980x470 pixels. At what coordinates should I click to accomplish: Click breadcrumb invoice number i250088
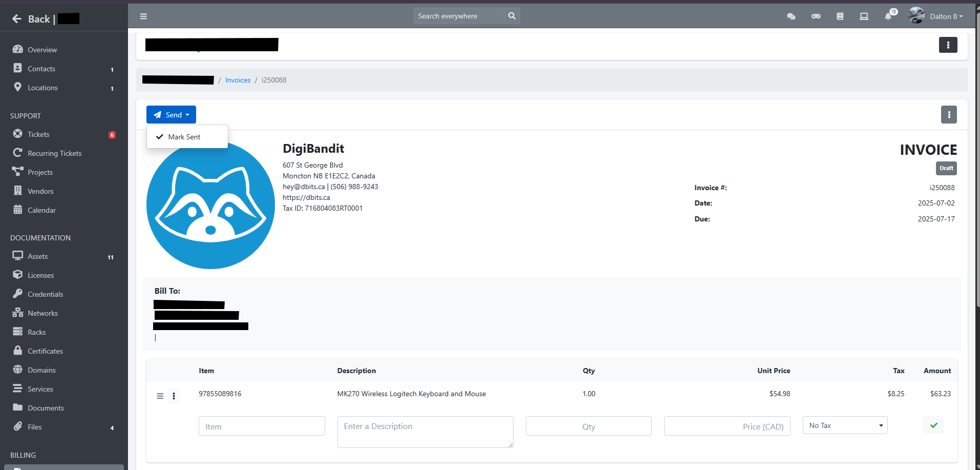274,80
